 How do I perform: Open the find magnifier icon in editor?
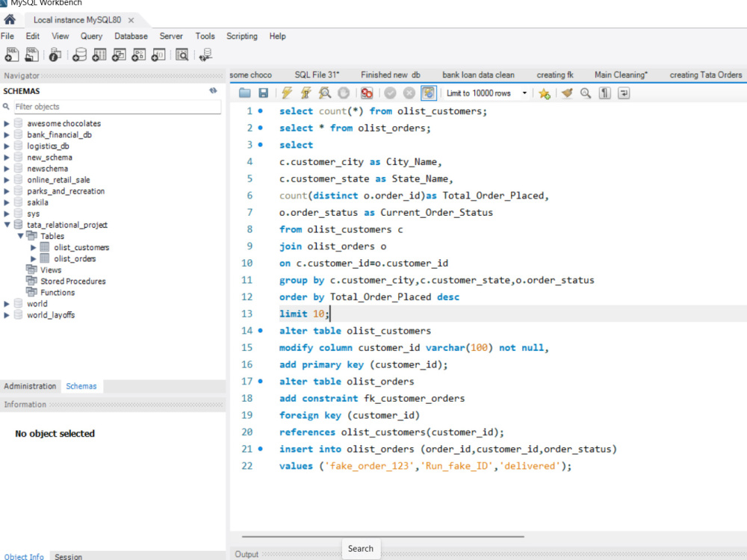click(586, 93)
